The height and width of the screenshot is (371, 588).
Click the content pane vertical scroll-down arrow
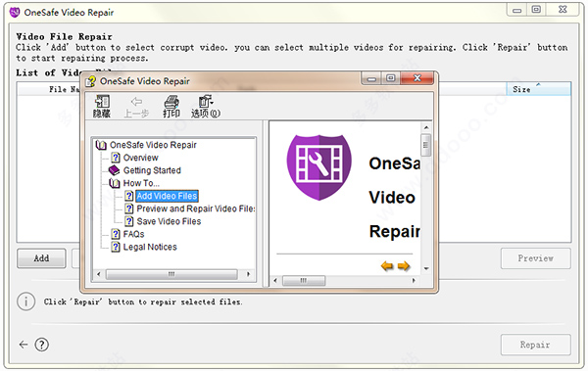point(426,268)
